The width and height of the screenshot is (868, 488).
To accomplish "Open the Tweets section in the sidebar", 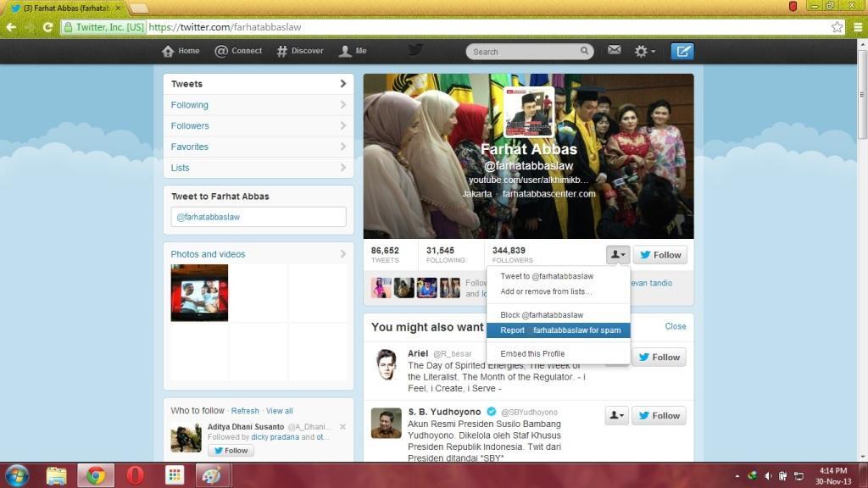I will (x=259, y=84).
